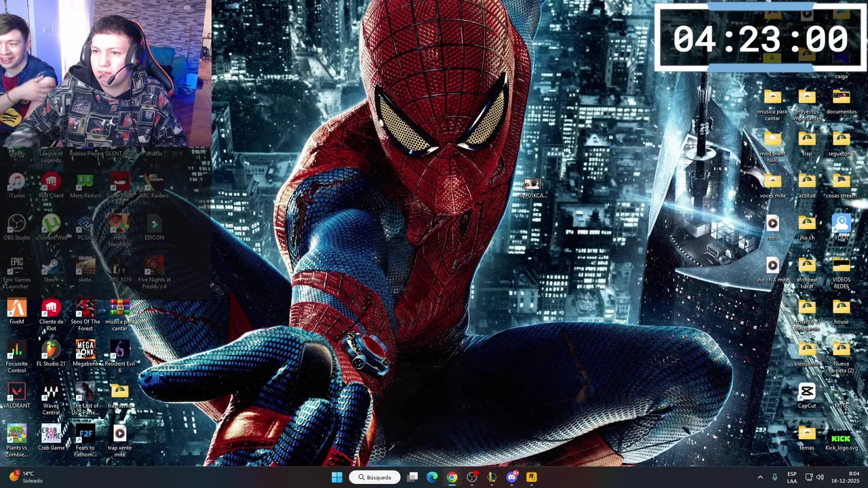Open the afro beat hardf folder
The height and width of the screenshot is (488, 868).
807,273
